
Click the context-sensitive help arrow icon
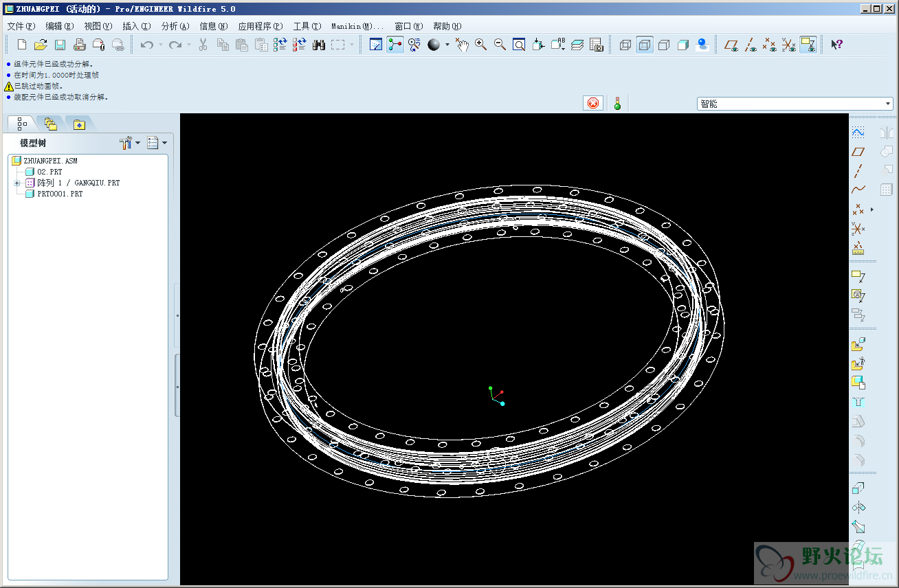point(836,45)
